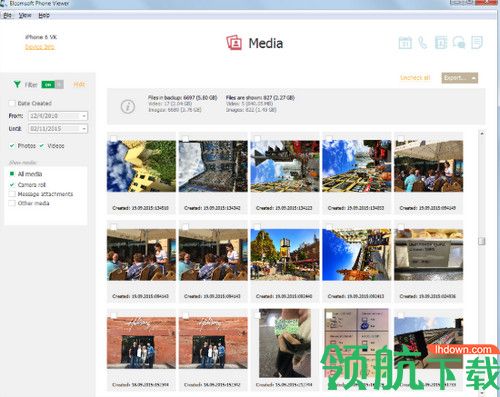Open the Until date dropdown
Screen dimensions: 500x397
pos(84,129)
